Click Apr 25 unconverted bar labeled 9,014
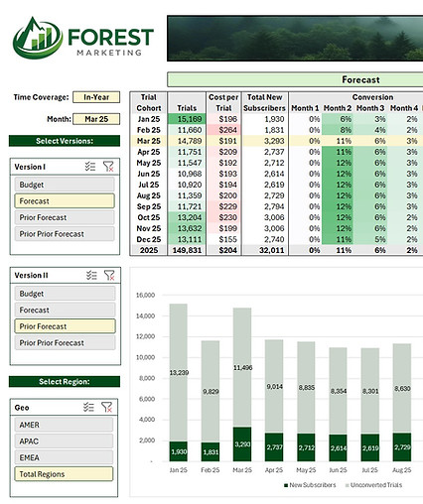 pos(274,386)
